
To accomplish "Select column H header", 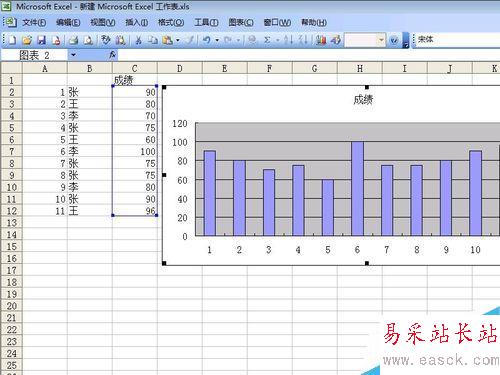I will pyautogui.click(x=360, y=69).
